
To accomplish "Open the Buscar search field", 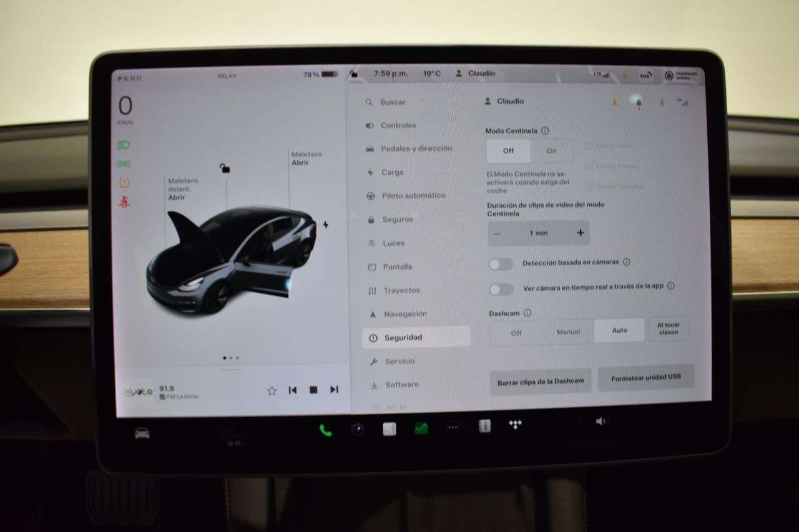I will click(x=392, y=102).
